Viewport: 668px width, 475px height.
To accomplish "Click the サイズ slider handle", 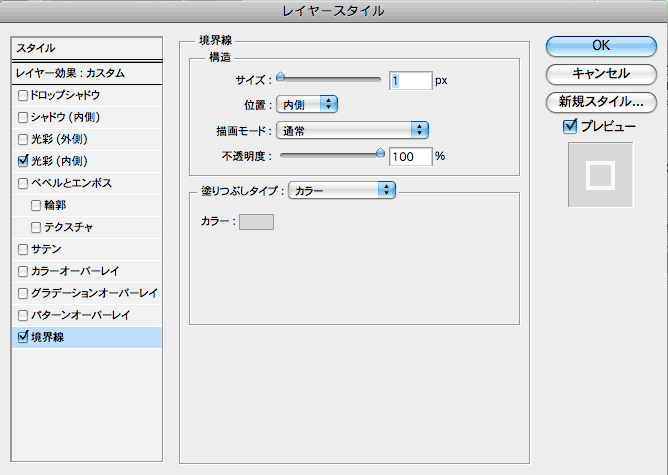I will tap(280, 77).
